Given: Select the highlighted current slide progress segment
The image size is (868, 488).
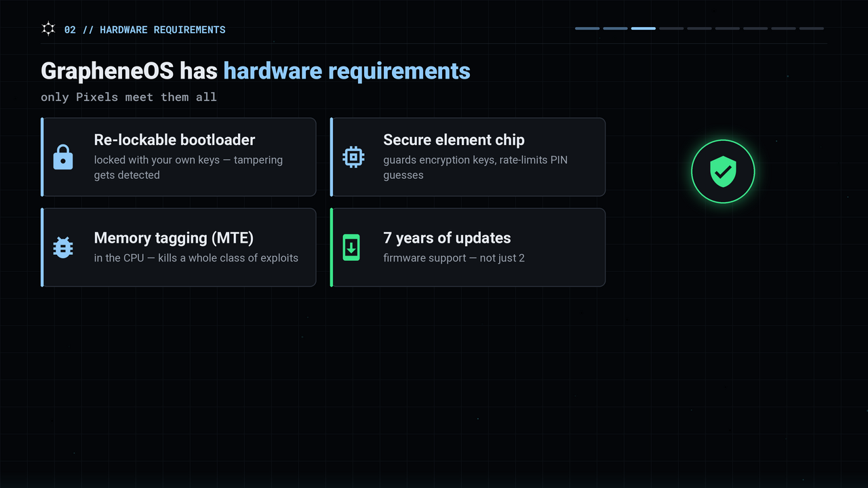Looking at the screenshot, I should (x=643, y=28).
